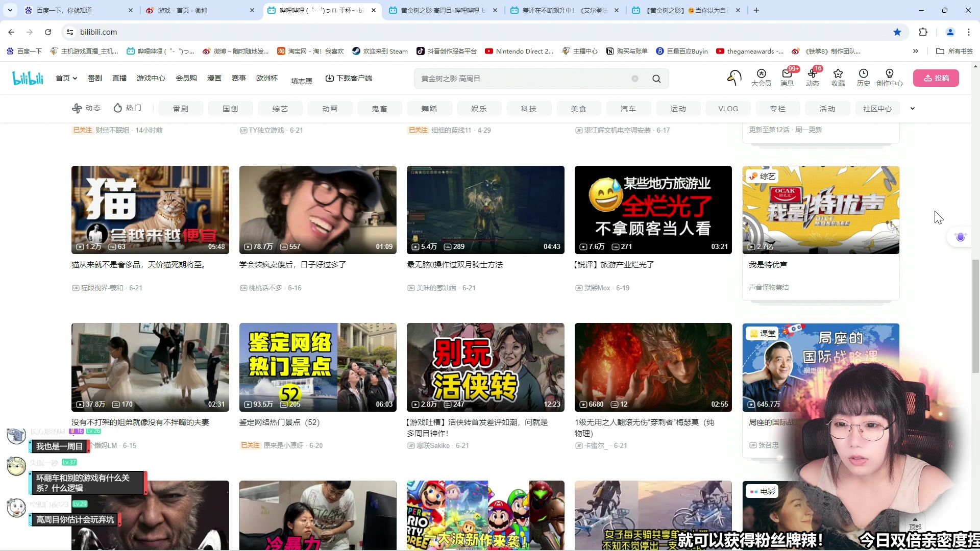The width and height of the screenshot is (980, 551).
Task: Toggle the floating voice assistant bubble
Action: (960, 237)
